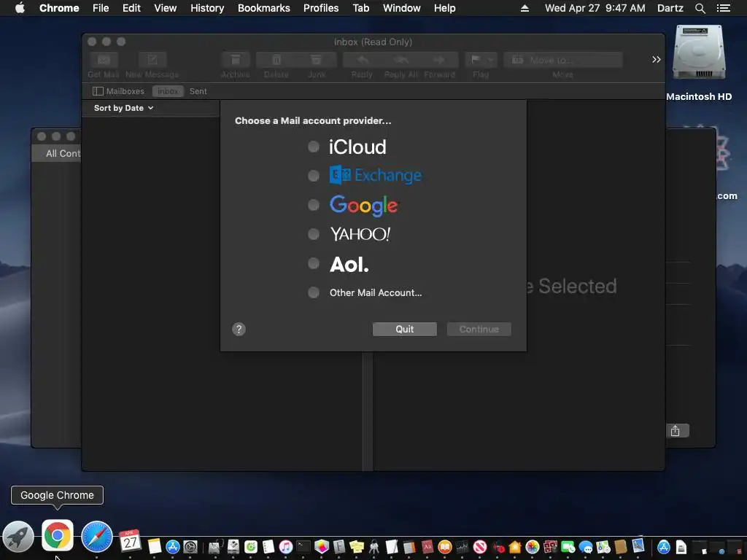This screenshot has height=560, width=747.
Task: Open iTunes from the dock
Action: 285,547
